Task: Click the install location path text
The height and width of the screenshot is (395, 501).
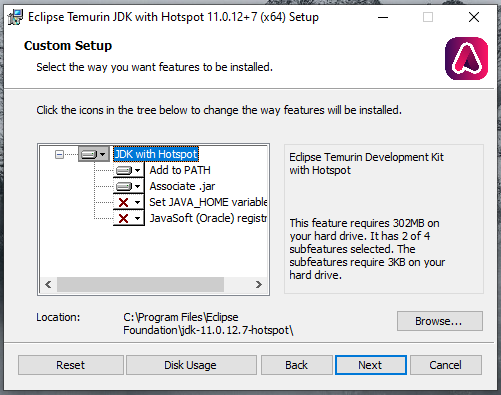Action: click(x=208, y=323)
